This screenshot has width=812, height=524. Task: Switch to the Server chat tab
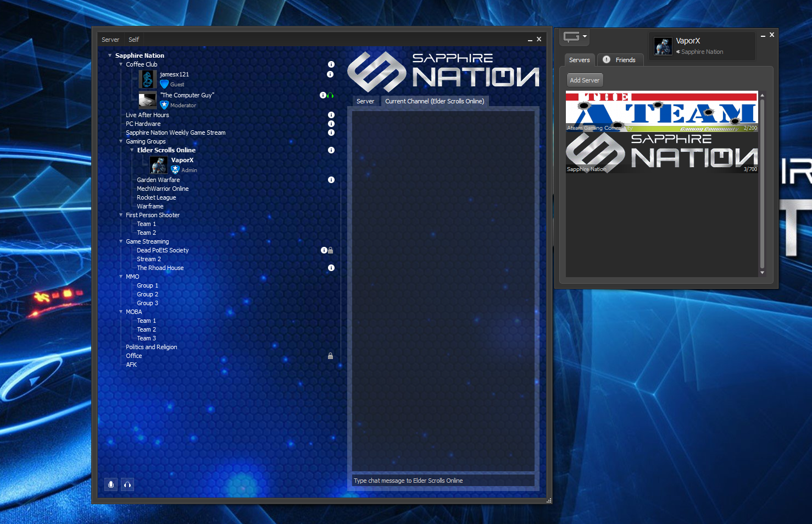click(365, 101)
